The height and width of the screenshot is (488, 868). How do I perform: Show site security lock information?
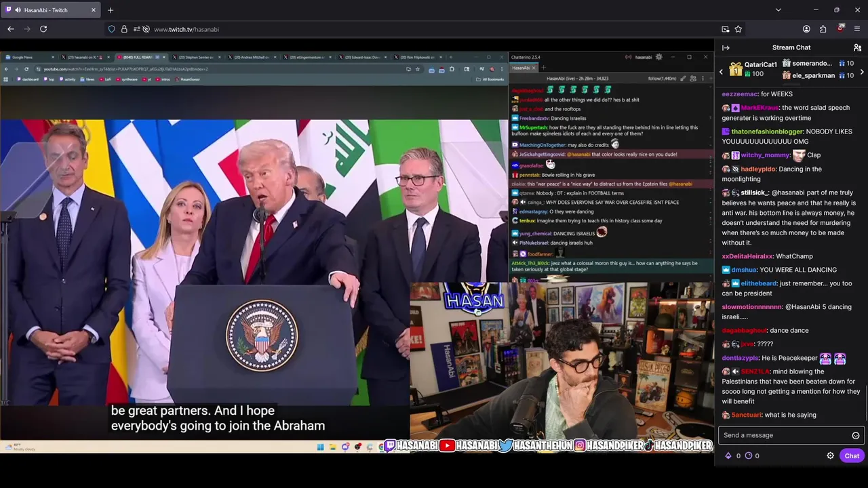tap(124, 29)
